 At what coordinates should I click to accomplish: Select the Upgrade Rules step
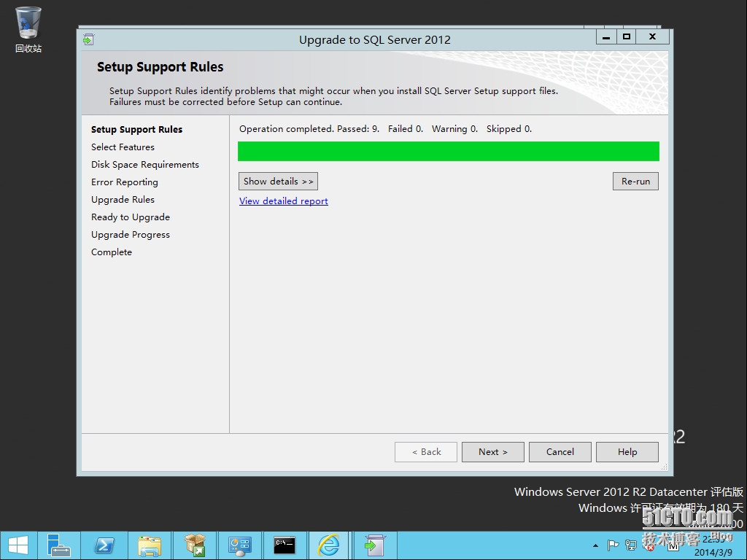click(x=123, y=200)
